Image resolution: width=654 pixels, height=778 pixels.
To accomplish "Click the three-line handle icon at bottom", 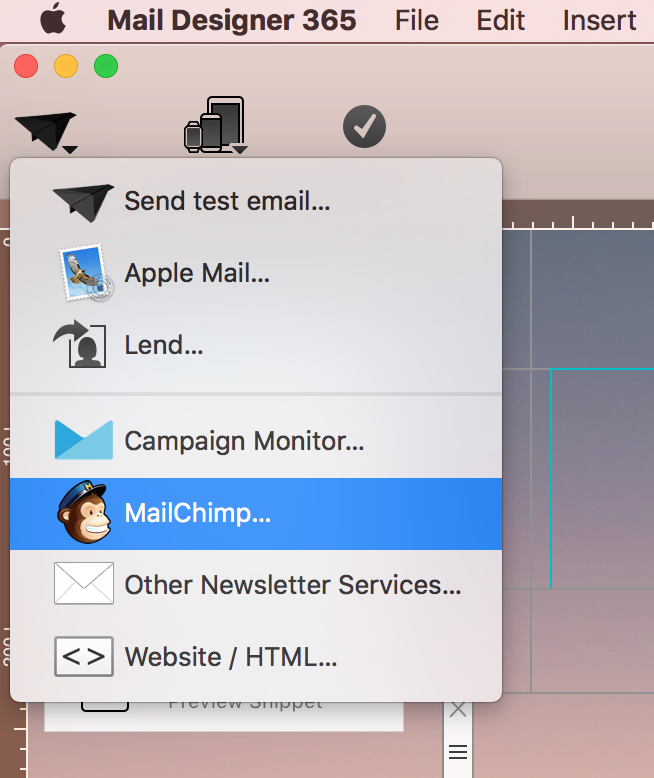I will tap(458, 752).
